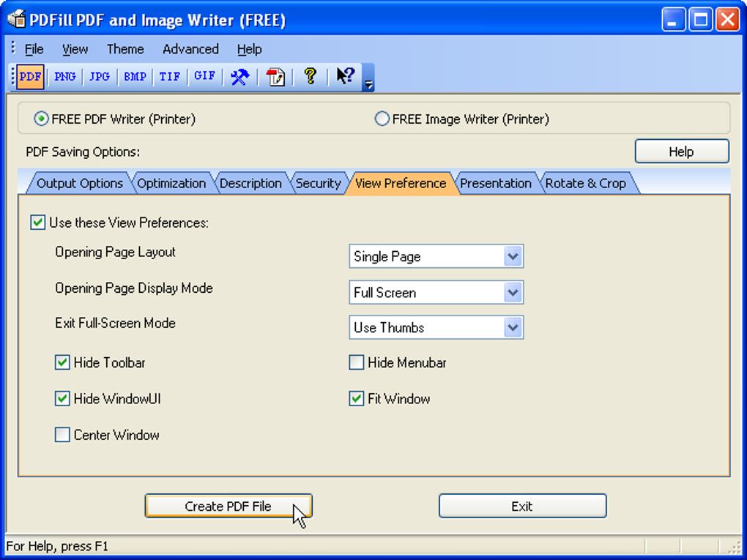Enable the Hide Menubar checkbox
The image size is (747, 560).
click(x=357, y=362)
